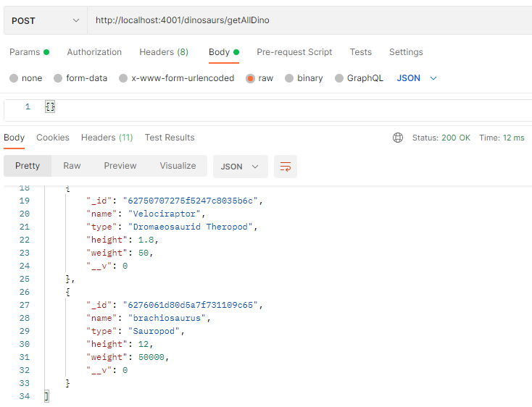Click the globe network information icon
Viewport: 532px width, 407px height.
[x=398, y=138]
